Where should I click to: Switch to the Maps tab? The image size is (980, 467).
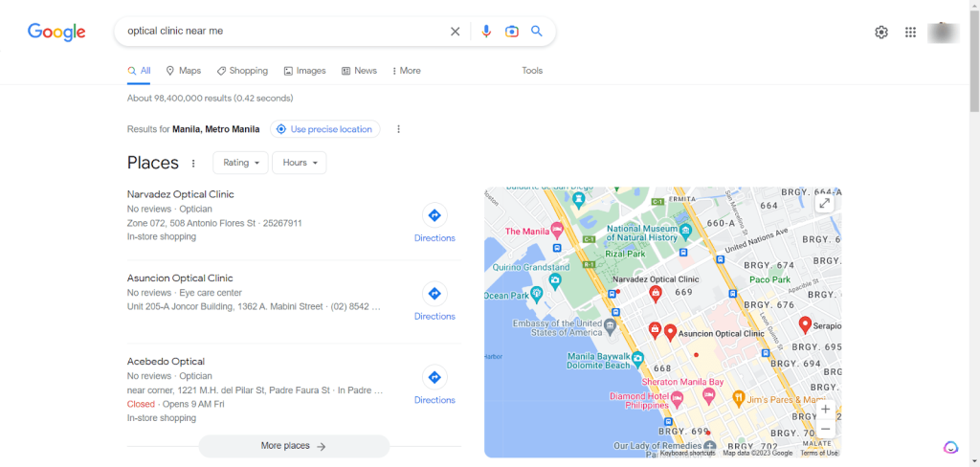(183, 71)
